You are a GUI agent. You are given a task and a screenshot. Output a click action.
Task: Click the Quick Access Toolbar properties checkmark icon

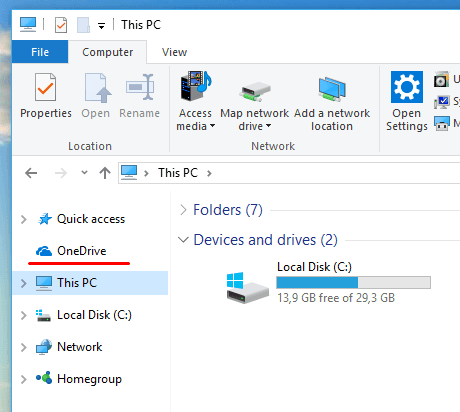pos(61,25)
